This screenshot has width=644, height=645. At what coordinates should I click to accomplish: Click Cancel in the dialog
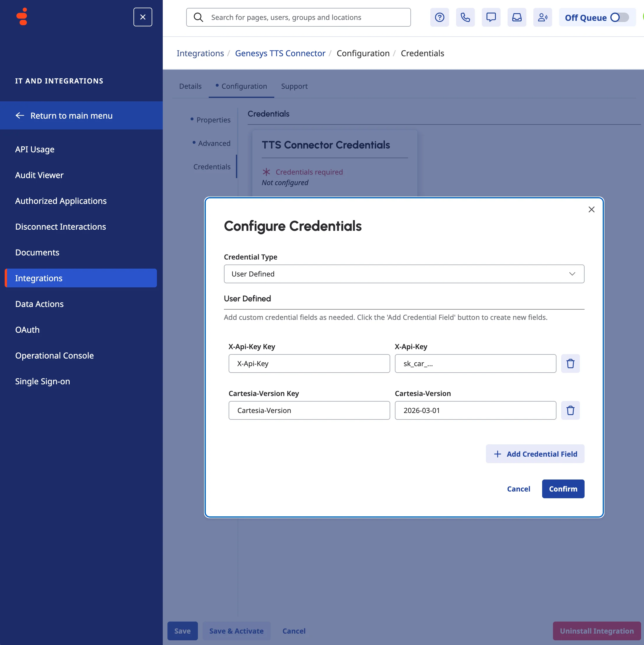(x=518, y=489)
